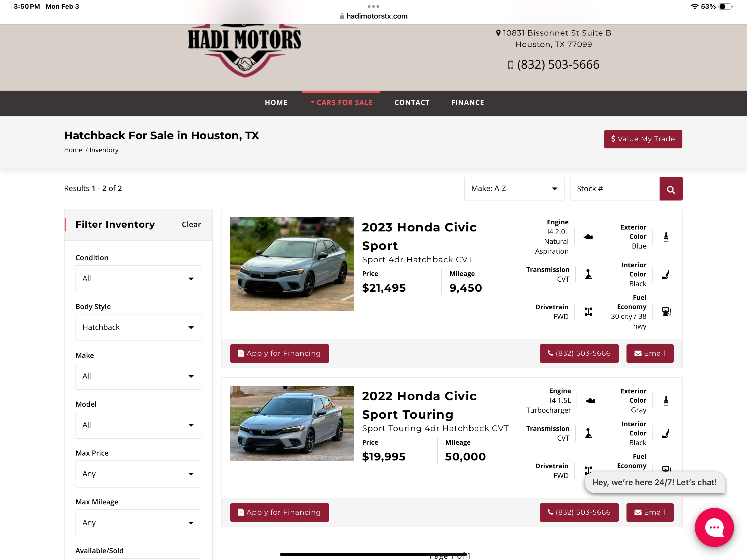Click the transmission shifter icon on 2022 Civic Sport Touring

(x=589, y=433)
